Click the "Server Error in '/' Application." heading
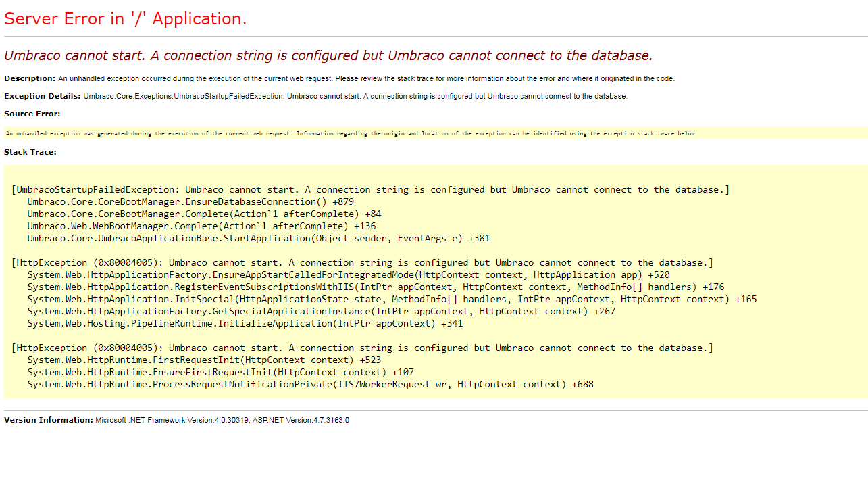 pyautogui.click(x=126, y=19)
